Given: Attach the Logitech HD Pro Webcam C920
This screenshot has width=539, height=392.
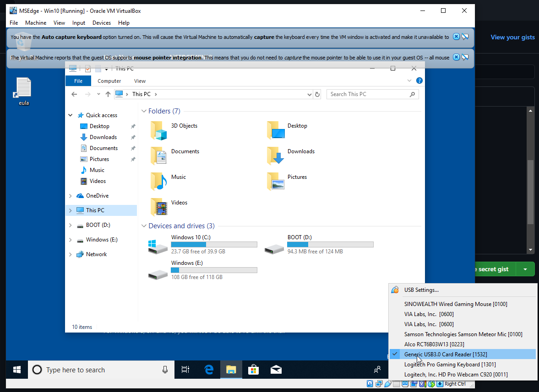Looking at the screenshot, I should pos(456,375).
